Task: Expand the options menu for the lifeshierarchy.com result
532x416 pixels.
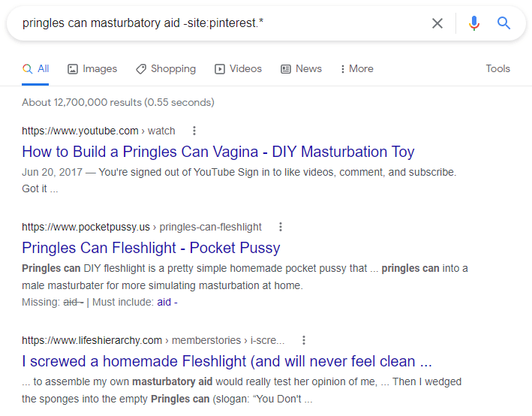Action: click(x=303, y=340)
